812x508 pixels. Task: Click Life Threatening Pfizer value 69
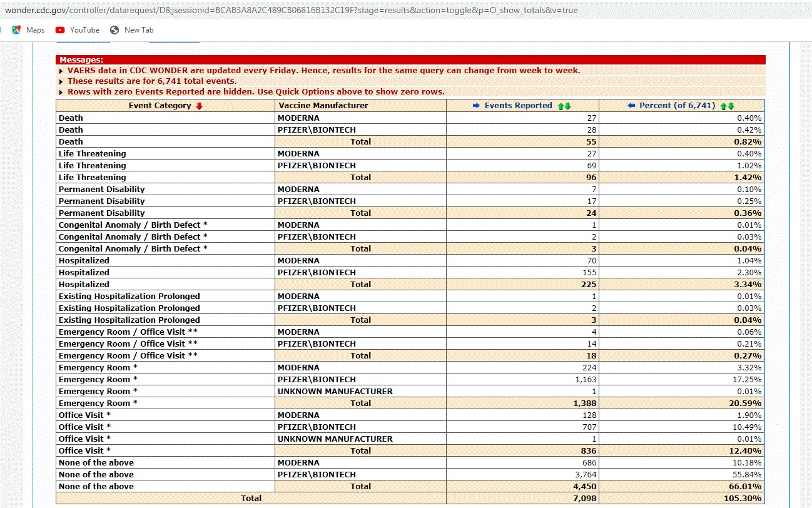pos(591,165)
